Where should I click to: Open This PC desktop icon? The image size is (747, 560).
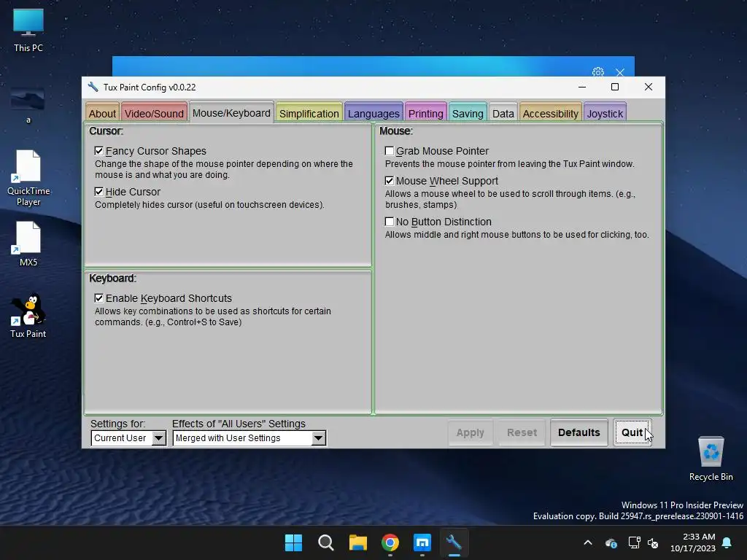point(28,31)
